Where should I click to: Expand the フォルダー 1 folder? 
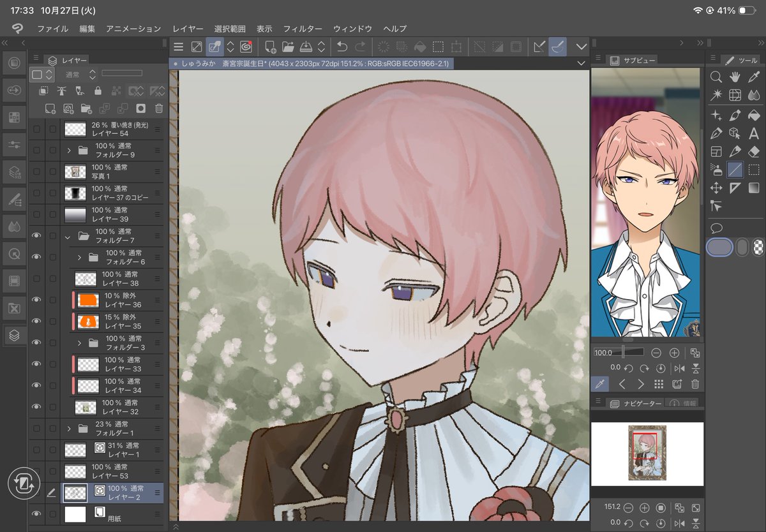68,428
